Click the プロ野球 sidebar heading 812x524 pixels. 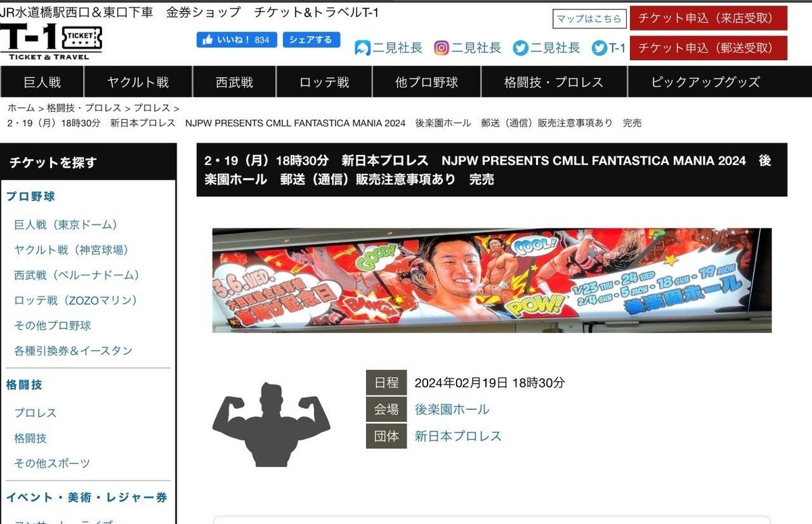[30, 197]
